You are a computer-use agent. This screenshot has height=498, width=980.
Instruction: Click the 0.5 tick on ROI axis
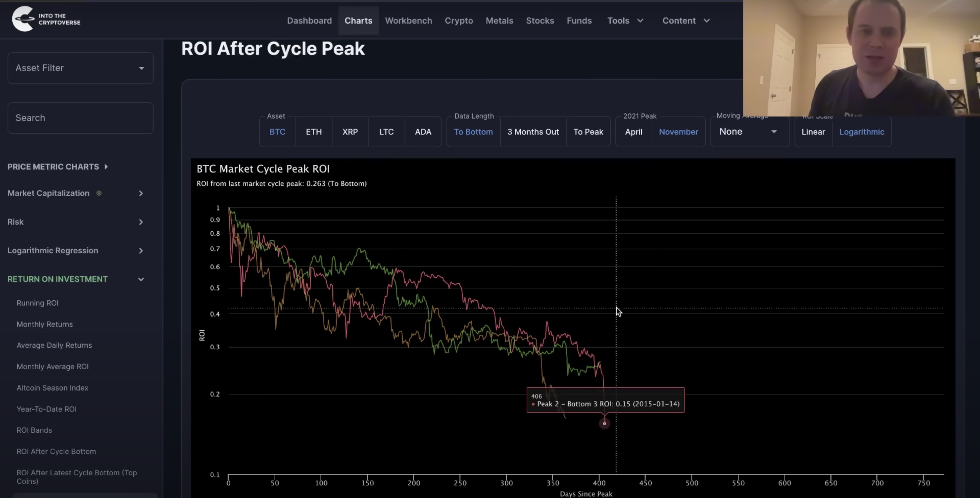pyautogui.click(x=215, y=288)
